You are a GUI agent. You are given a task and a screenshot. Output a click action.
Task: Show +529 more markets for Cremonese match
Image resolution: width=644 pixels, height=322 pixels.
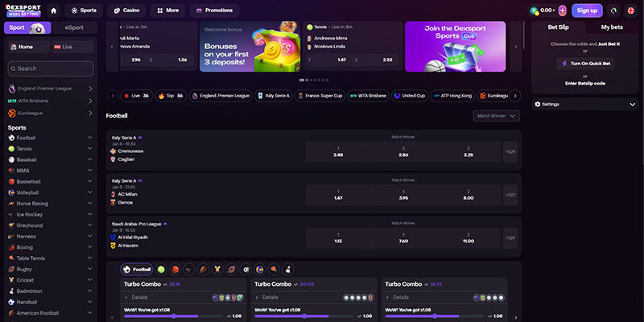coord(510,152)
